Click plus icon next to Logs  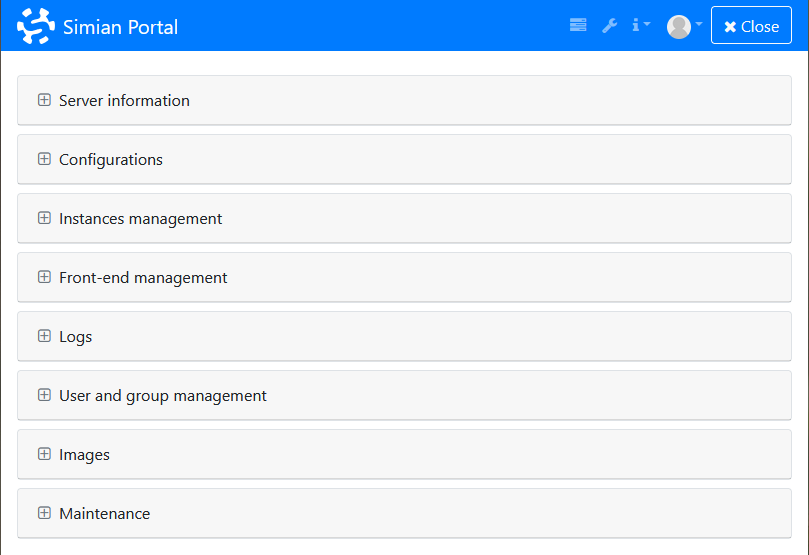[x=44, y=336]
